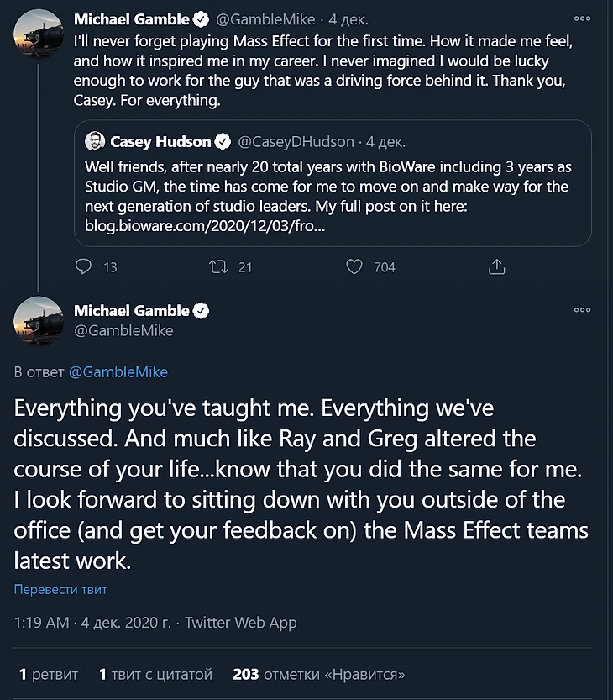Click the verified badge beside Casey Hudson

(223, 141)
